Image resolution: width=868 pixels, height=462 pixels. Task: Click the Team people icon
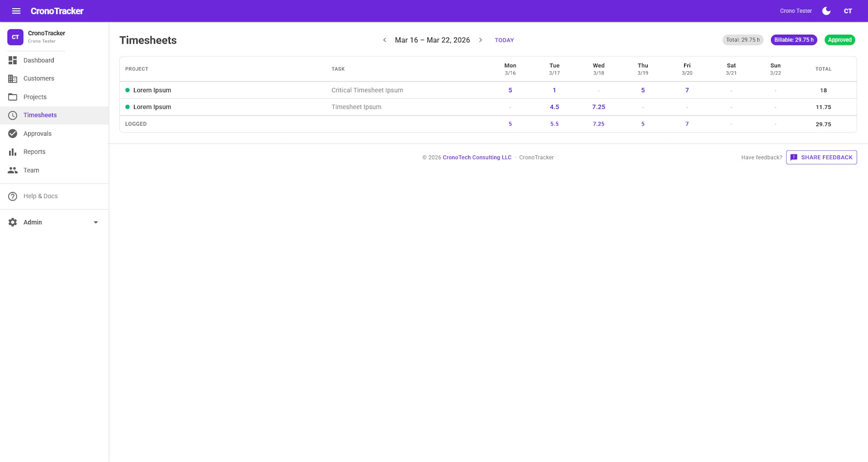click(x=12, y=170)
